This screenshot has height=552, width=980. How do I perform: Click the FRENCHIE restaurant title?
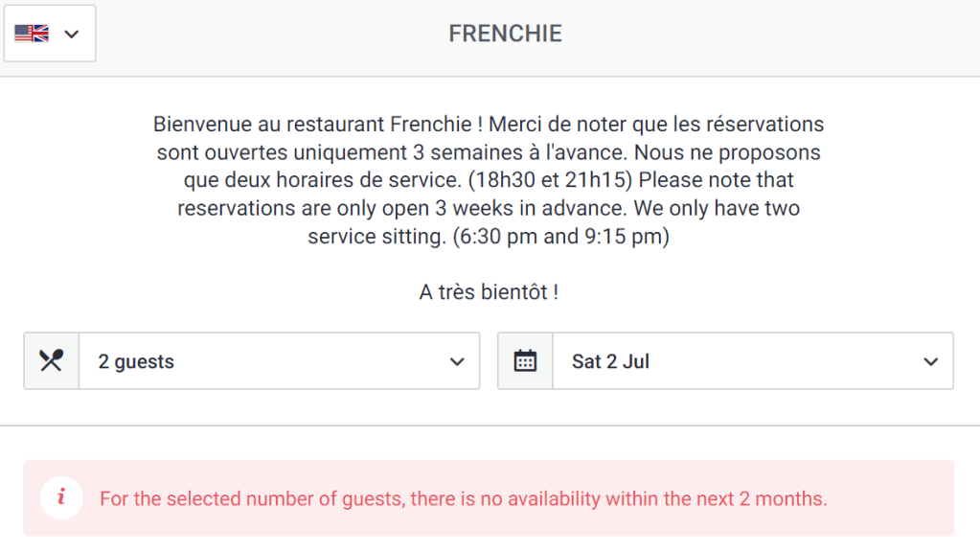click(x=505, y=34)
